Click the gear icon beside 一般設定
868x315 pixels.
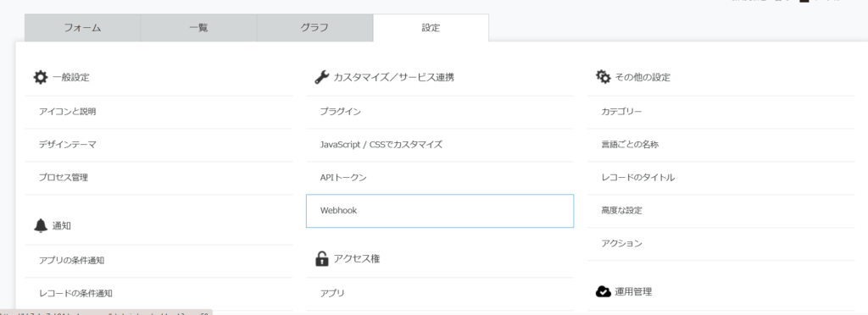coord(41,77)
